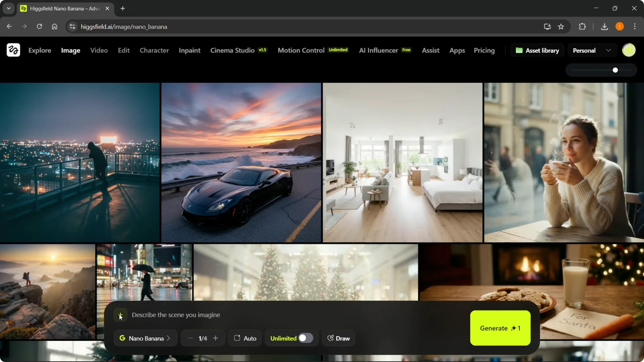
Task: Expand the Personal workspace dropdown
Action: [609, 50]
